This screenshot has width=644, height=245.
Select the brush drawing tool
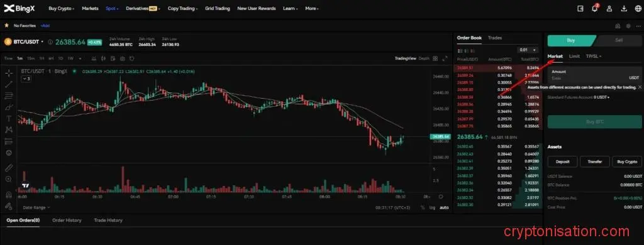pyautogui.click(x=9, y=107)
